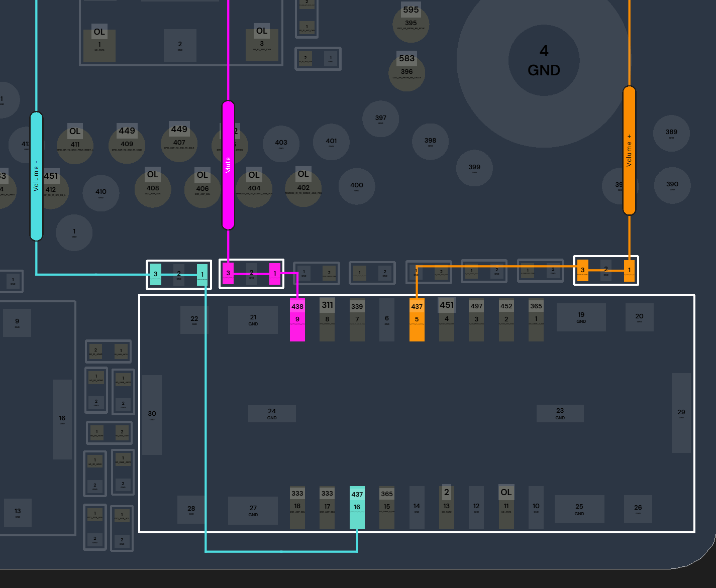Click the Volume + button label

tap(629, 151)
